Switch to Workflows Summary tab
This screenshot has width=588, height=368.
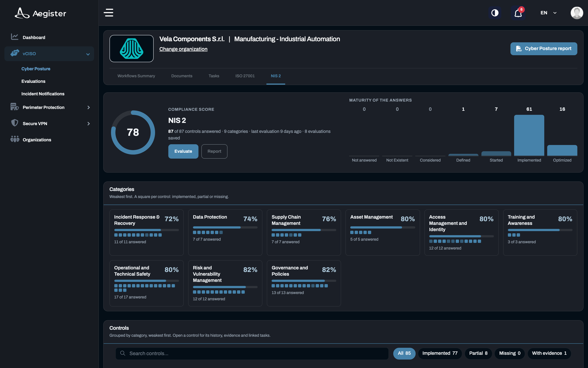[x=136, y=76]
